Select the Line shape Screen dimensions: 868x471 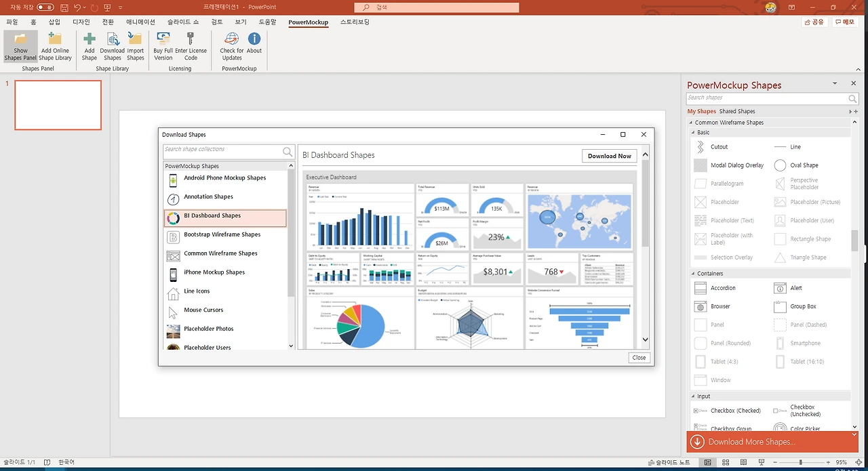point(788,146)
